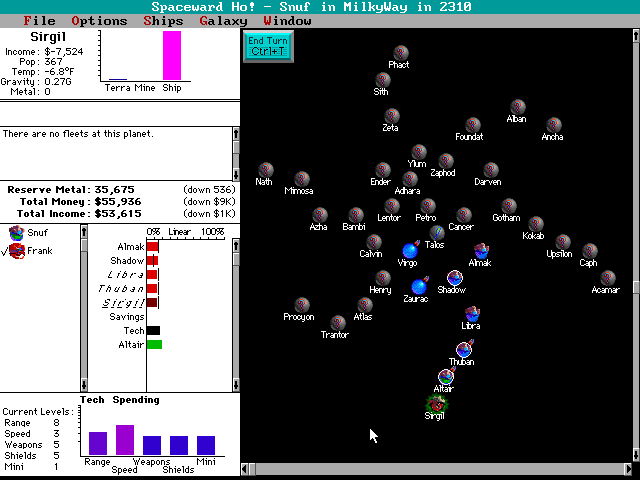Select the Snuf player icon
The width and height of the screenshot is (640, 480).
coord(17,233)
